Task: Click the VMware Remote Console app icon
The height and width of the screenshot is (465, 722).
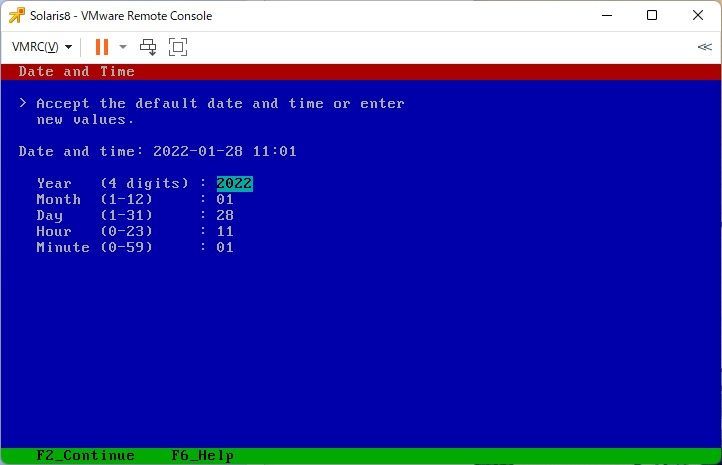Action: (x=17, y=15)
